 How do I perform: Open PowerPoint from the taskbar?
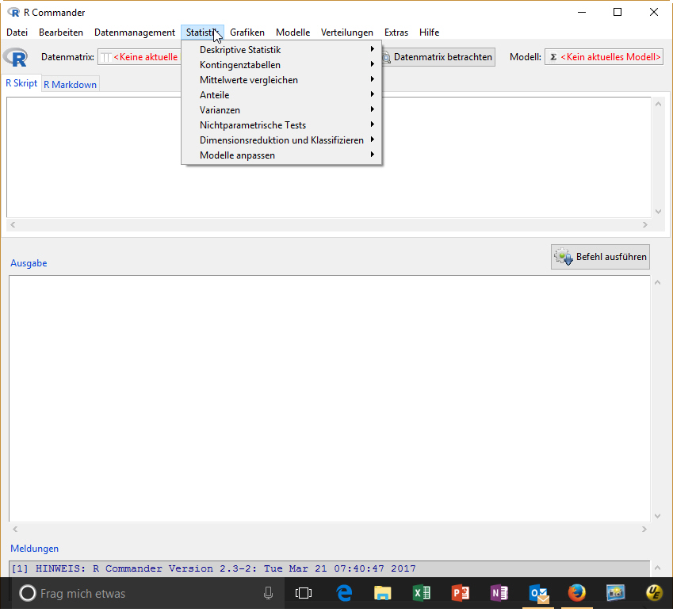coord(461,593)
